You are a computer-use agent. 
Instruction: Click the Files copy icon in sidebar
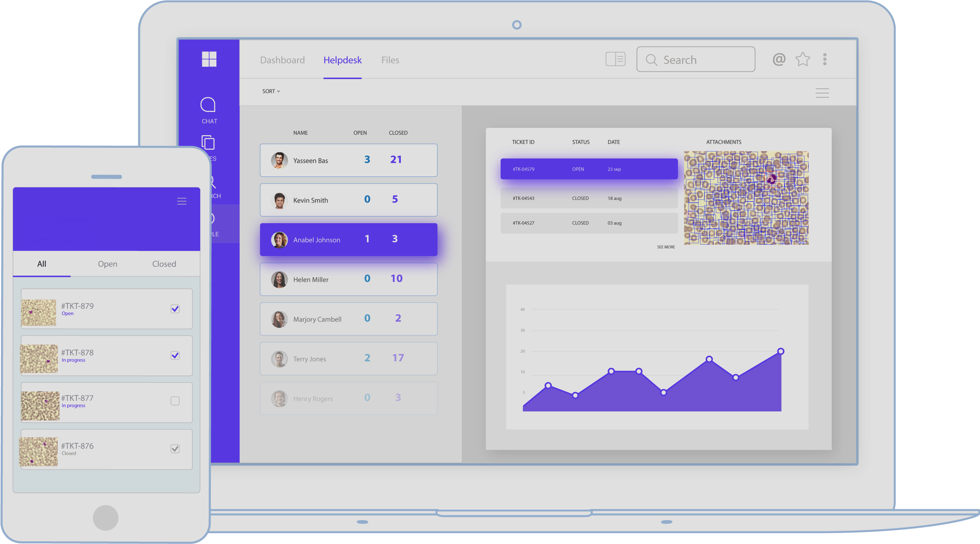[x=208, y=143]
